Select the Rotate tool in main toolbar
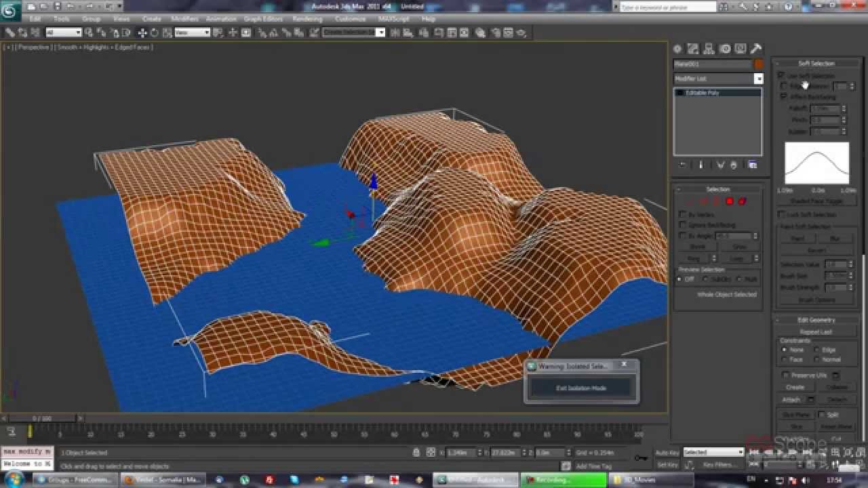 [x=154, y=33]
